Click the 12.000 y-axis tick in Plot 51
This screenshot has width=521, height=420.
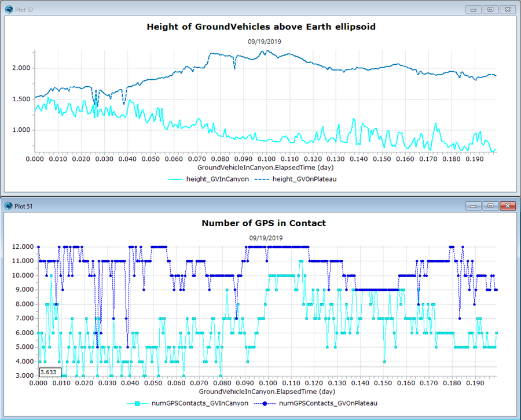point(23,246)
